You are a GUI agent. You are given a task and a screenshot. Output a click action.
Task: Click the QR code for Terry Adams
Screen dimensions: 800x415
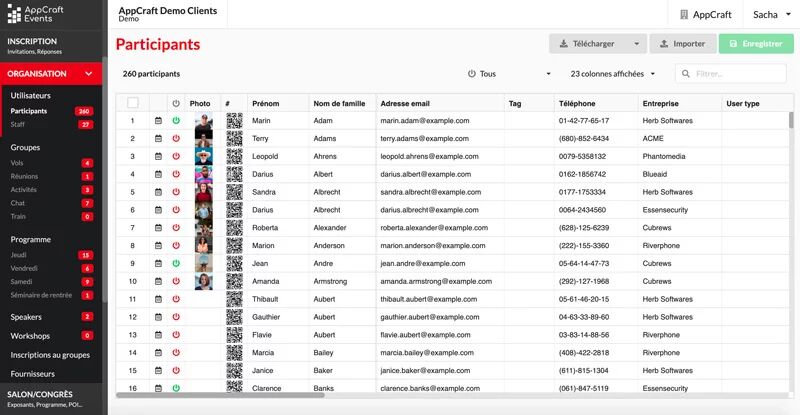point(234,139)
